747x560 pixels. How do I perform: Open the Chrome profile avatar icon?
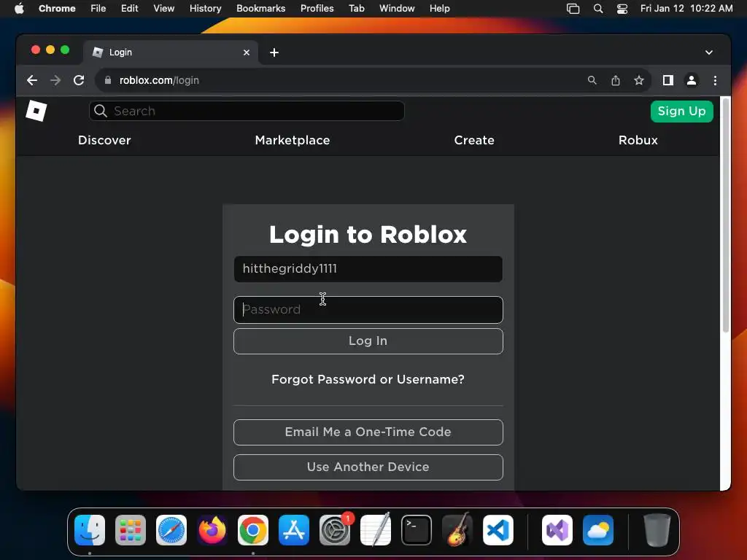[x=692, y=80]
